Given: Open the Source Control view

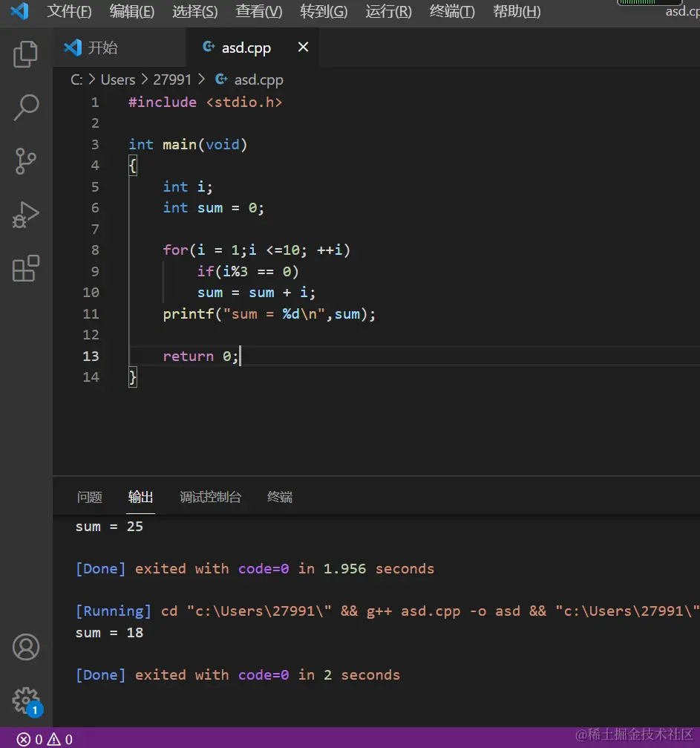Looking at the screenshot, I should pyautogui.click(x=26, y=161).
